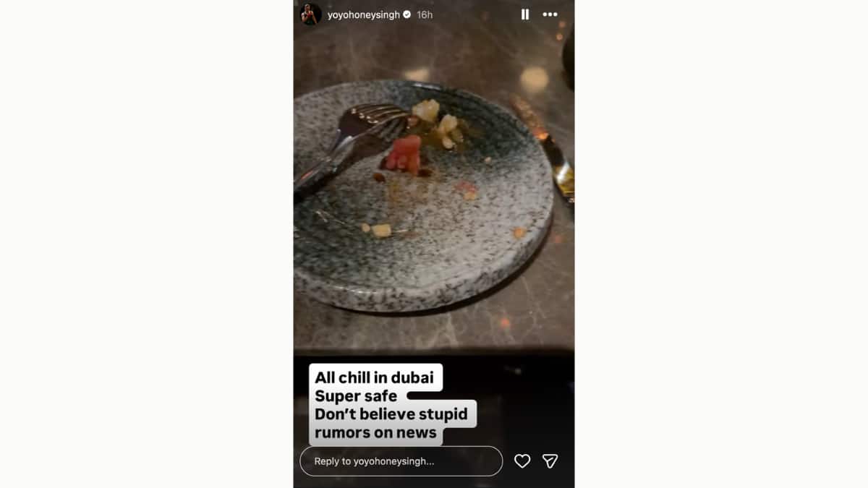
Task: Click the yoyohoneysingh username
Action: [364, 14]
